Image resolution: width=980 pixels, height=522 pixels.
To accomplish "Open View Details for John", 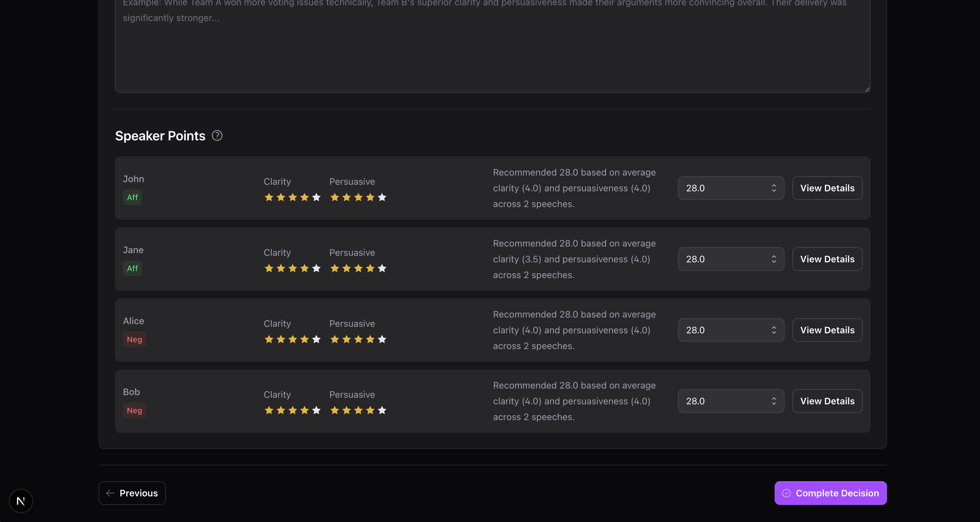I will pyautogui.click(x=827, y=188).
